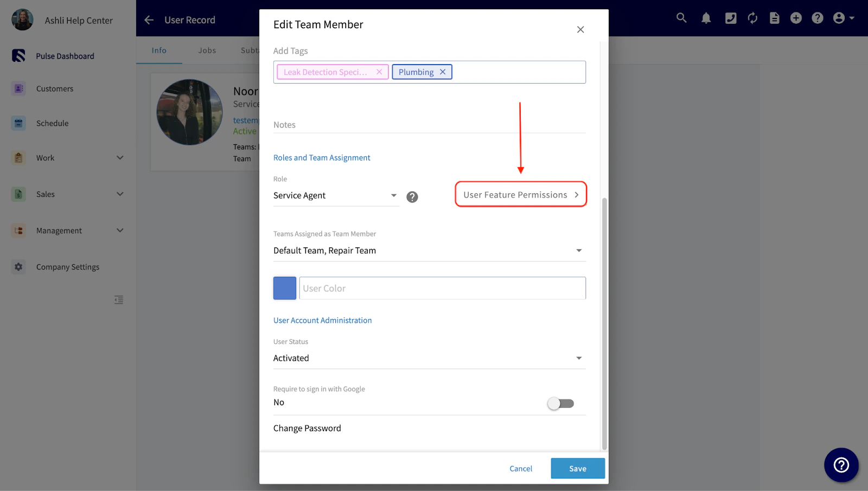Click the Plumbing tag chip label
The image size is (868, 491).
416,72
